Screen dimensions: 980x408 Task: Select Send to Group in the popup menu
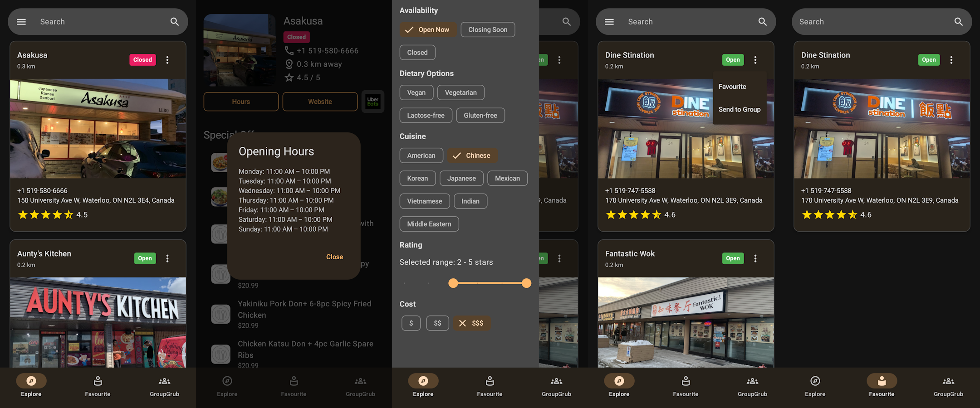pyautogui.click(x=740, y=110)
